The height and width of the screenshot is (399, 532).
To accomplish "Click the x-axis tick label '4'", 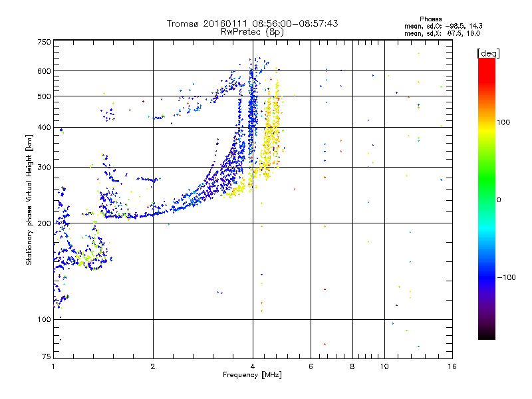I will pyautogui.click(x=253, y=366).
